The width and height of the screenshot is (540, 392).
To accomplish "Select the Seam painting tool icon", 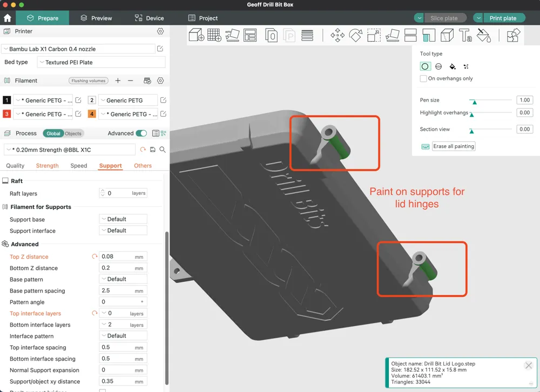I will pyautogui.click(x=447, y=35).
